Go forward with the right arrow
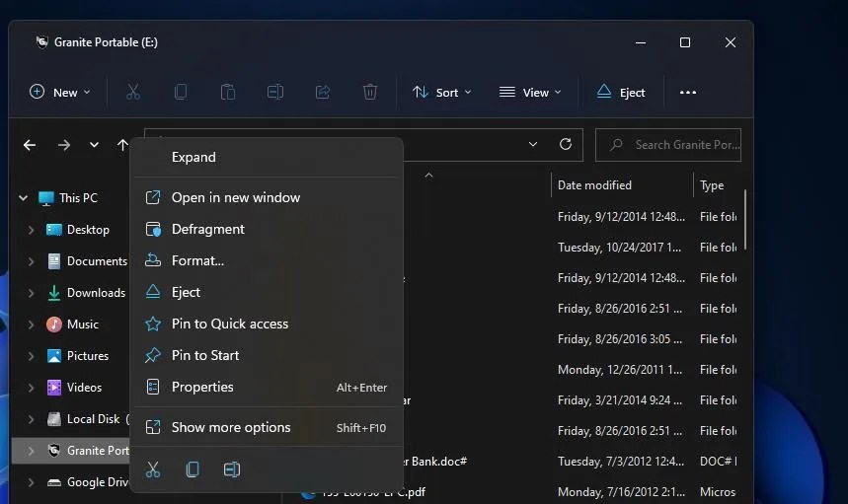This screenshot has width=848, height=504. 64,145
